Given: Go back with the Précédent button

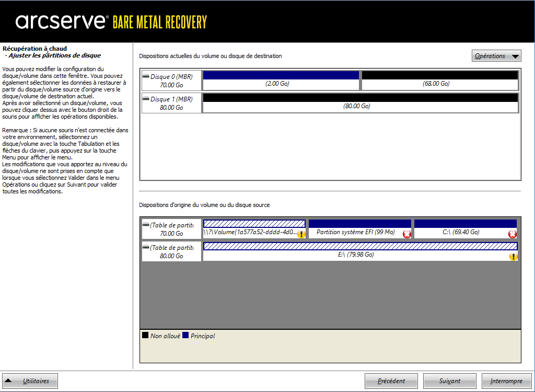Looking at the screenshot, I should [x=391, y=381].
